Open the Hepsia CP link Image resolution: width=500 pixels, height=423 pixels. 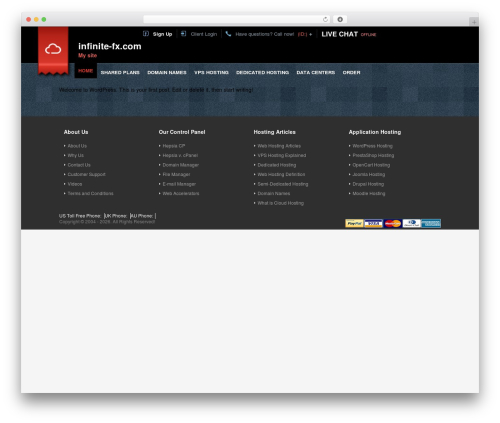coord(174,146)
